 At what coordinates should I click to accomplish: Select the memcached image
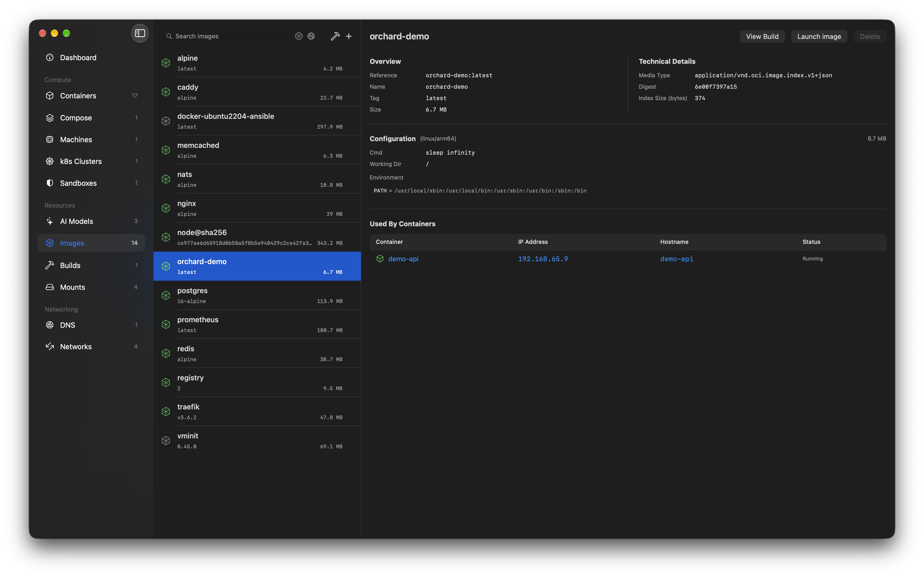pos(257,150)
